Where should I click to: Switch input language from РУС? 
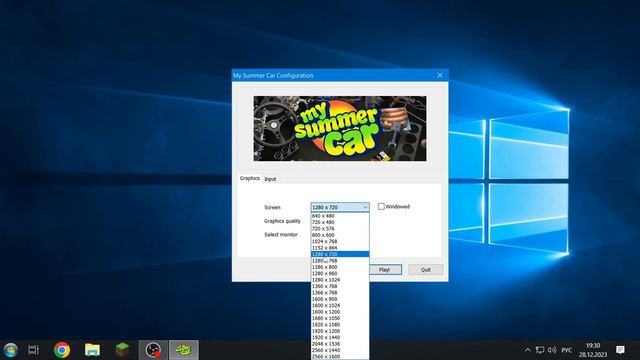point(567,350)
